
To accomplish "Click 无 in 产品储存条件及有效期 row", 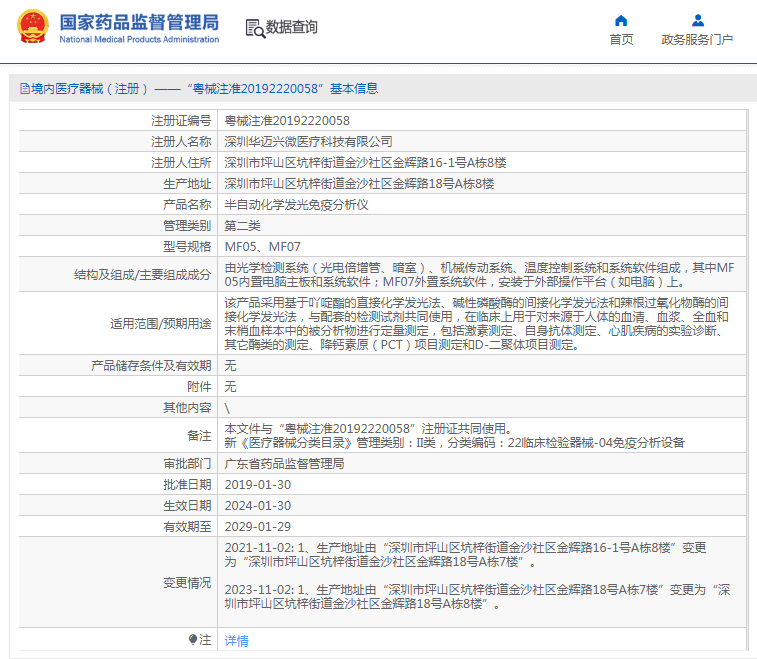I will pos(230,365).
